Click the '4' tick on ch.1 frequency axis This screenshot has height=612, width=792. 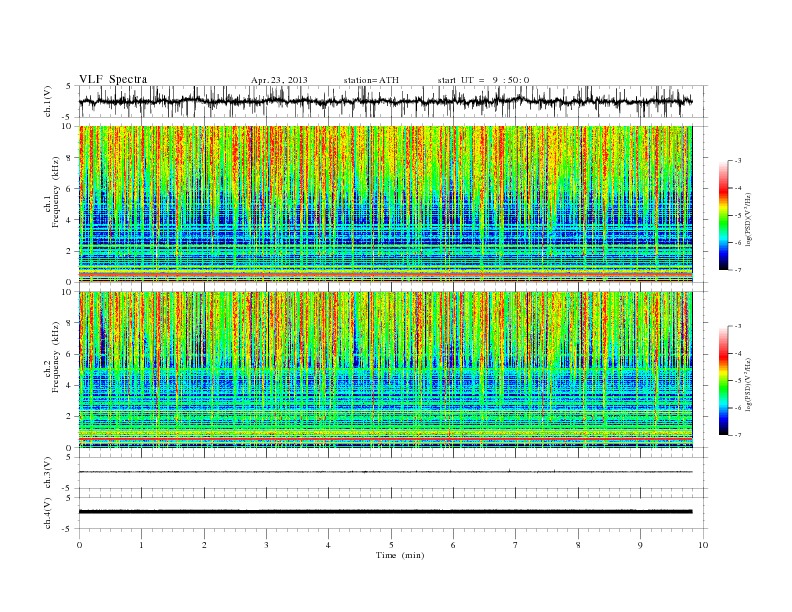point(70,220)
